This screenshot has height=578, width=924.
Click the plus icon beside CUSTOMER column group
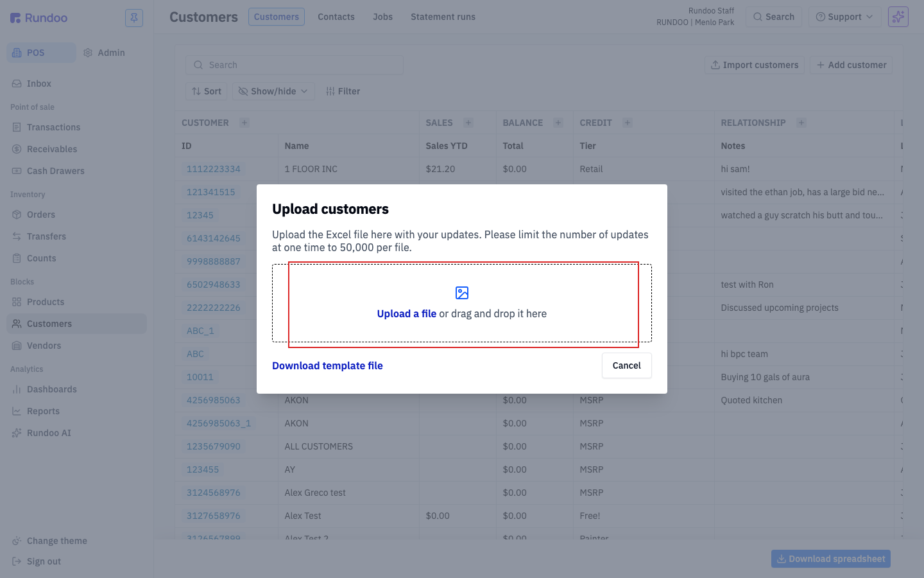(244, 123)
